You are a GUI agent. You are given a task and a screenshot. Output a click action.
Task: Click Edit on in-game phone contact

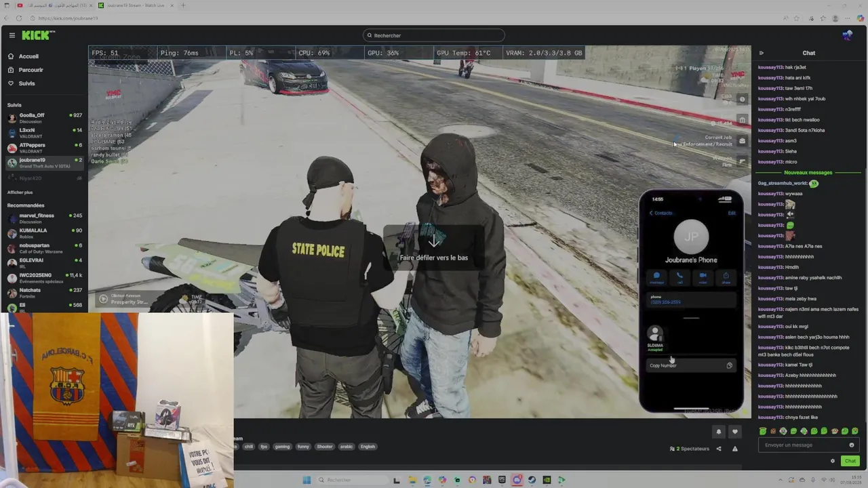(732, 213)
